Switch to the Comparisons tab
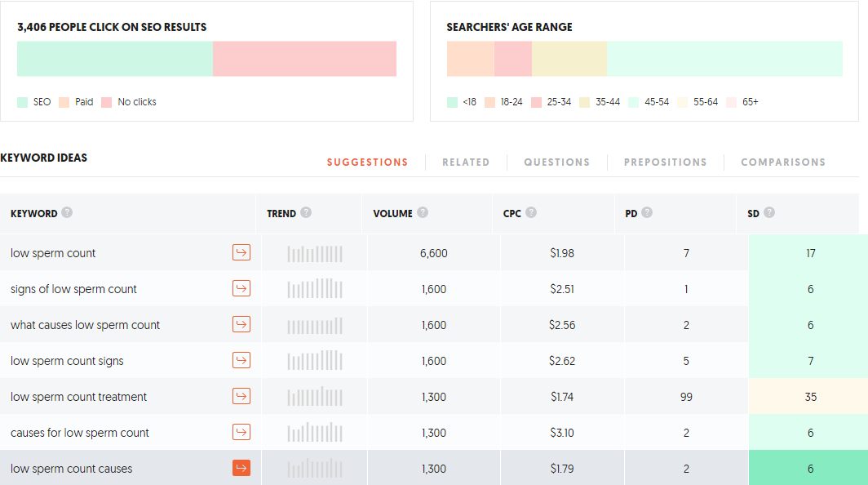Screen dimensions: 868x485 click(783, 162)
